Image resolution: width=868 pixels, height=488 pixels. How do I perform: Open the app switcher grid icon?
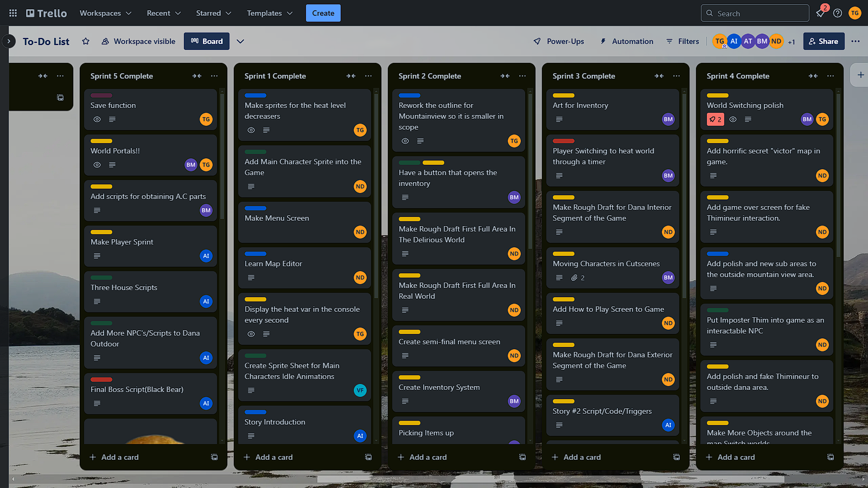13,13
